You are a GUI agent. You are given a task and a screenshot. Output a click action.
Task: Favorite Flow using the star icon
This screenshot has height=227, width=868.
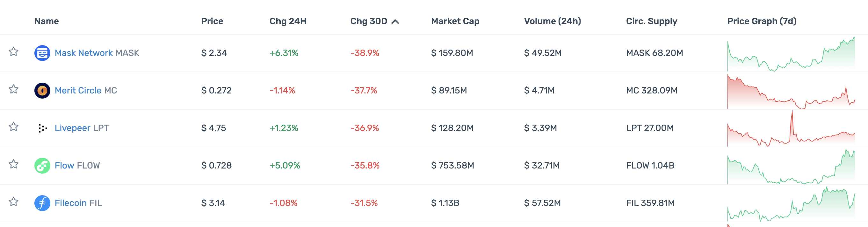pyautogui.click(x=13, y=164)
